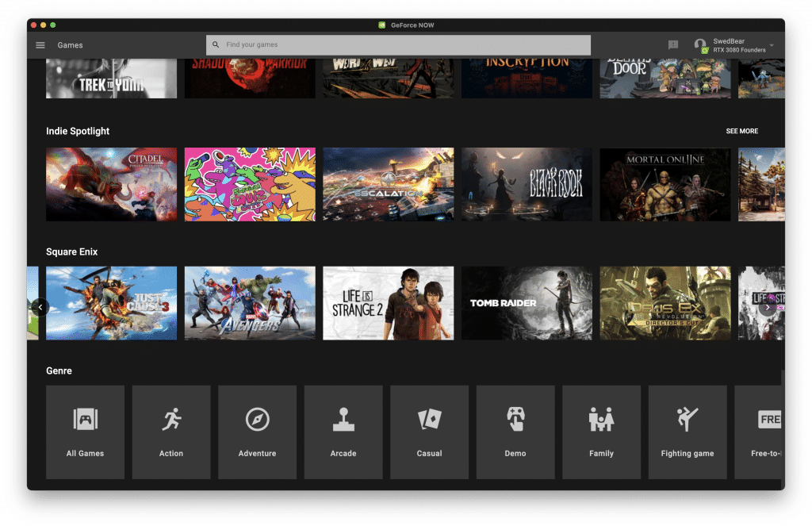The height and width of the screenshot is (526, 812).
Task: Open the Marvel's Avengers thumbnail
Action: [x=250, y=303]
